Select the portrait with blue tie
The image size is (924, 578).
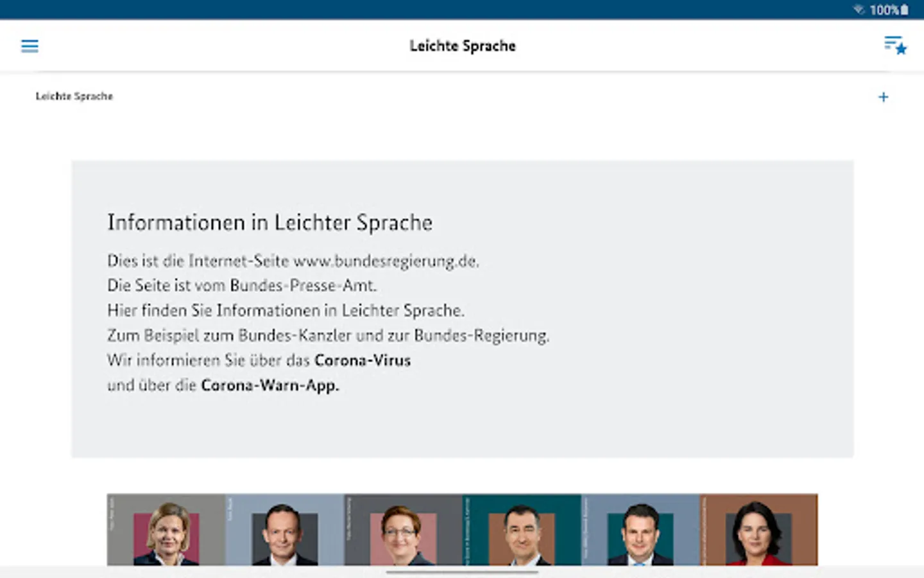click(640, 530)
